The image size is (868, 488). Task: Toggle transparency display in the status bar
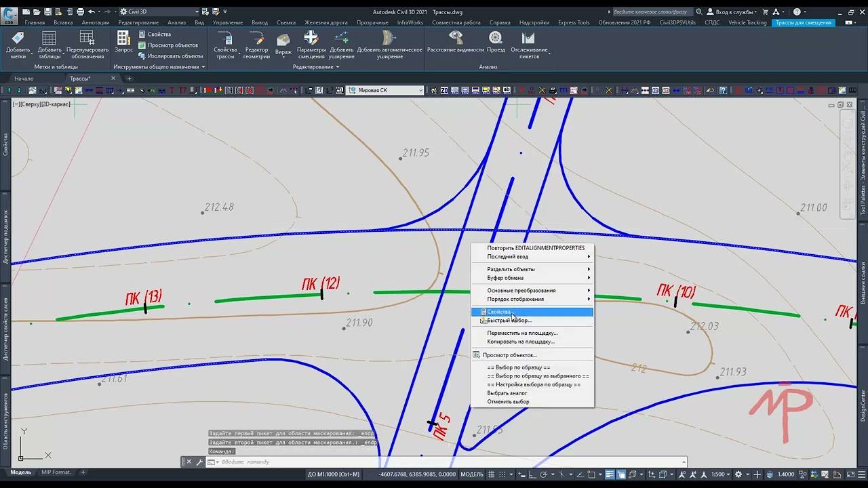pyautogui.click(x=621, y=474)
